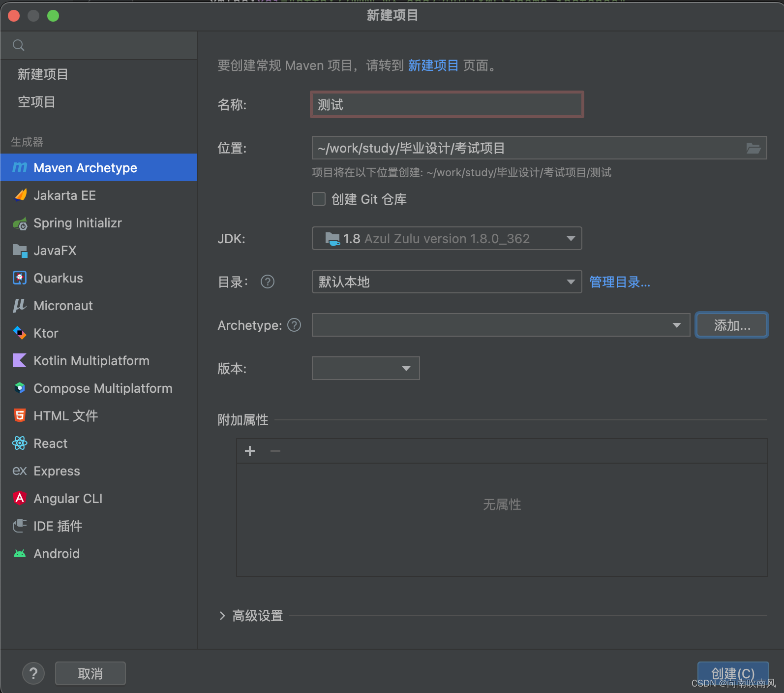
Task: Click the minus icon to remove a property
Action: [275, 451]
